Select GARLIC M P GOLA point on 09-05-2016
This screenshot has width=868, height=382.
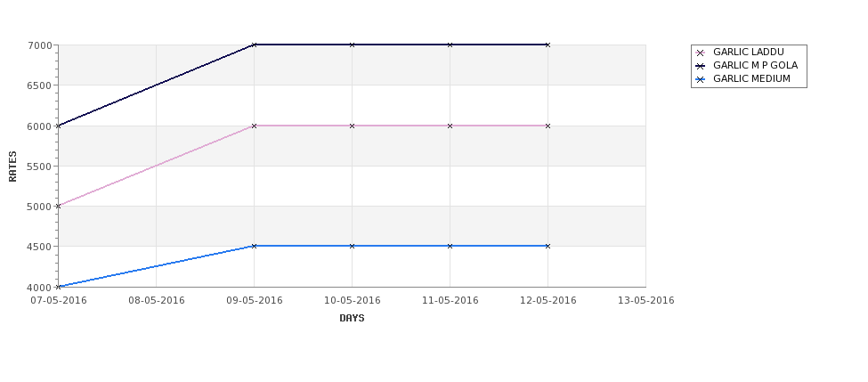click(254, 45)
